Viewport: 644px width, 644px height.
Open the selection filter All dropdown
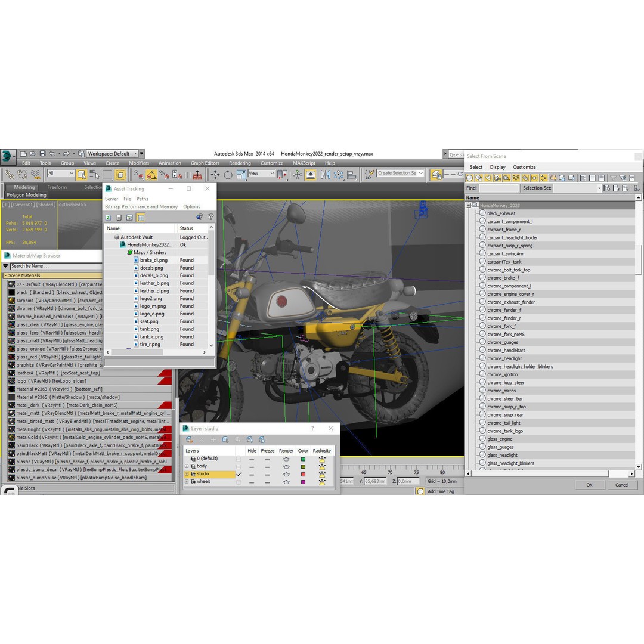(x=61, y=174)
